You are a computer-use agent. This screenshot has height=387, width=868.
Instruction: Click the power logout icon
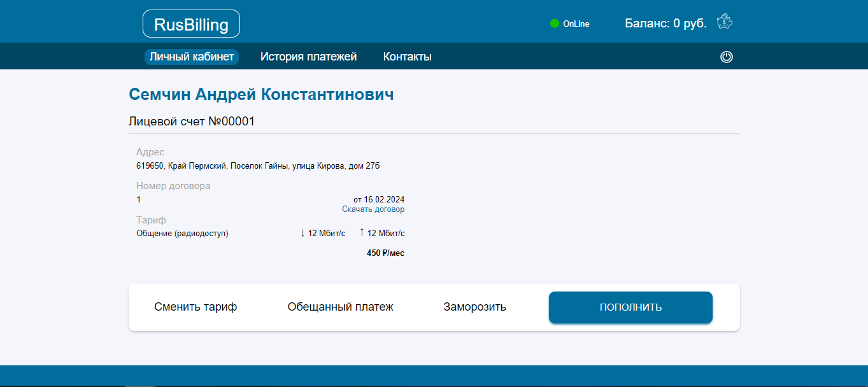pos(727,57)
